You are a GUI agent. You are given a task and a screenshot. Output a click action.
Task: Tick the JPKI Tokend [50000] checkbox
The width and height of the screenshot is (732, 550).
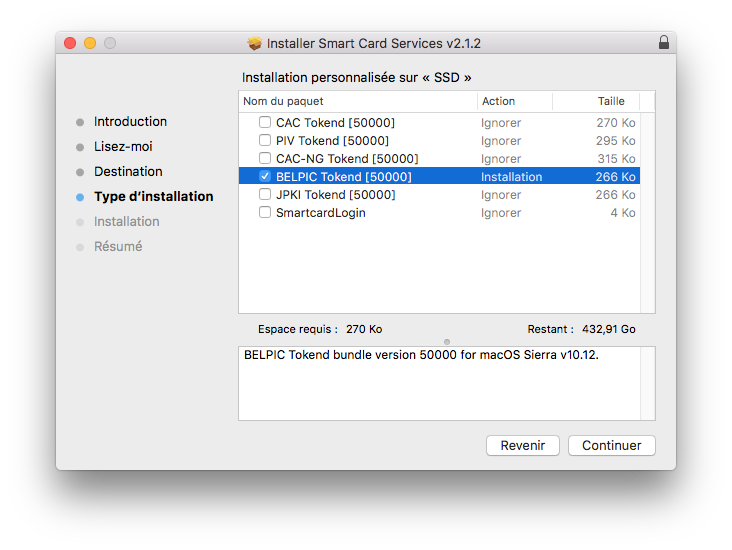click(x=265, y=194)
